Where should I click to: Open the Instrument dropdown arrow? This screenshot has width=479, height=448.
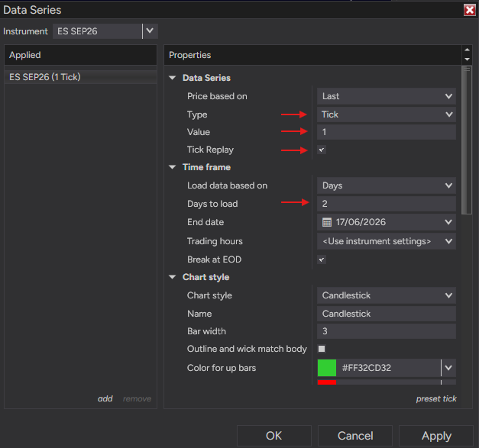[150, 31]
